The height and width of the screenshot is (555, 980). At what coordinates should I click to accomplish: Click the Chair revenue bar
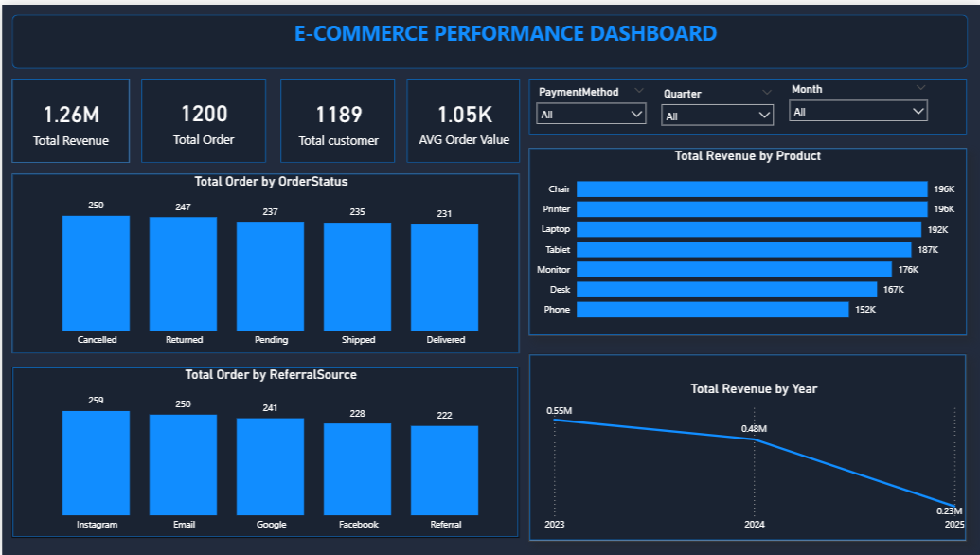[752, 188]
